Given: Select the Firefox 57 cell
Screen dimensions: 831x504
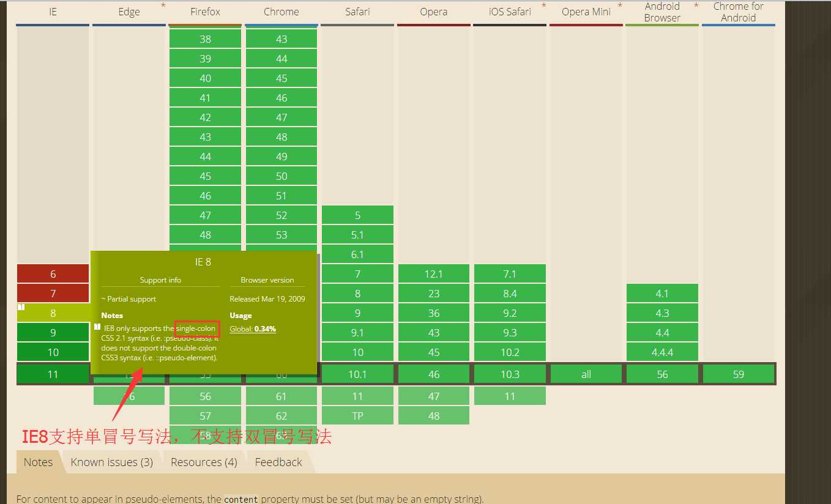Looking at the screenshot, I should tap(205, 416).
